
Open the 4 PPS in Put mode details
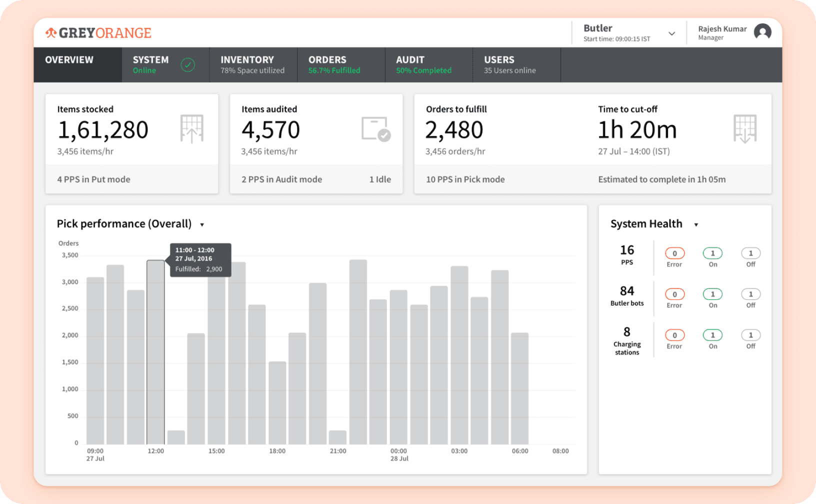[x=93, y=179]
